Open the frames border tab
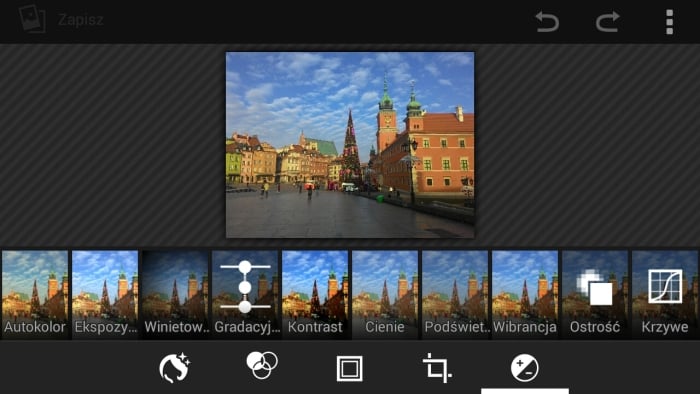The image size is (700, 394). [x=350, y=369]
